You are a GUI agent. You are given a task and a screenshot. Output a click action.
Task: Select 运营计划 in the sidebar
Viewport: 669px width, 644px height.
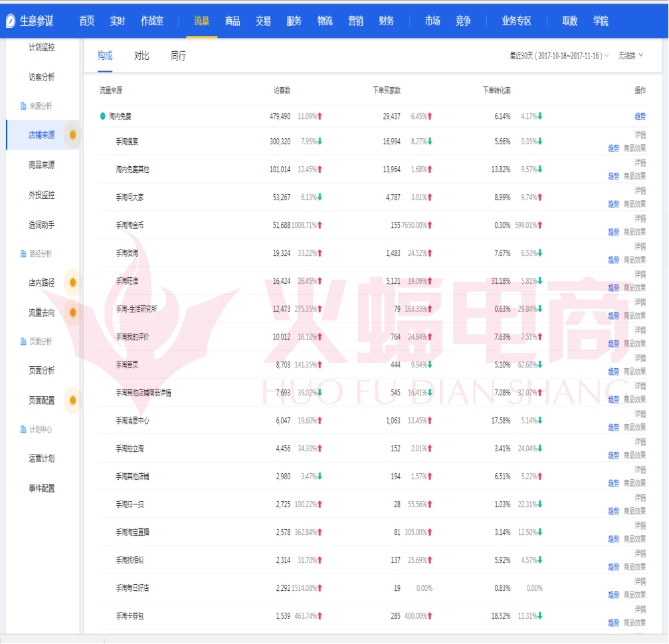[x=42, y=459]
